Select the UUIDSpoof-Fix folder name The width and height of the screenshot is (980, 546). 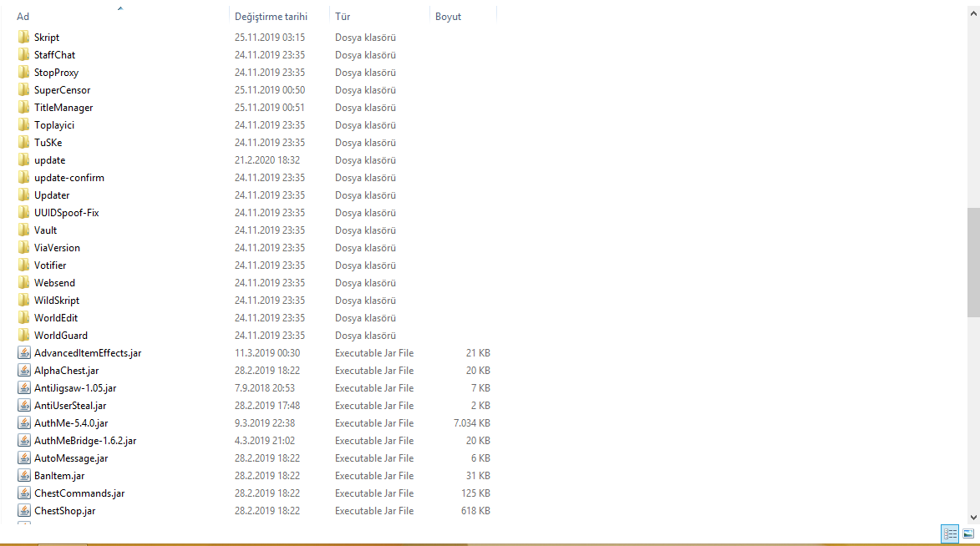(66, 212)
